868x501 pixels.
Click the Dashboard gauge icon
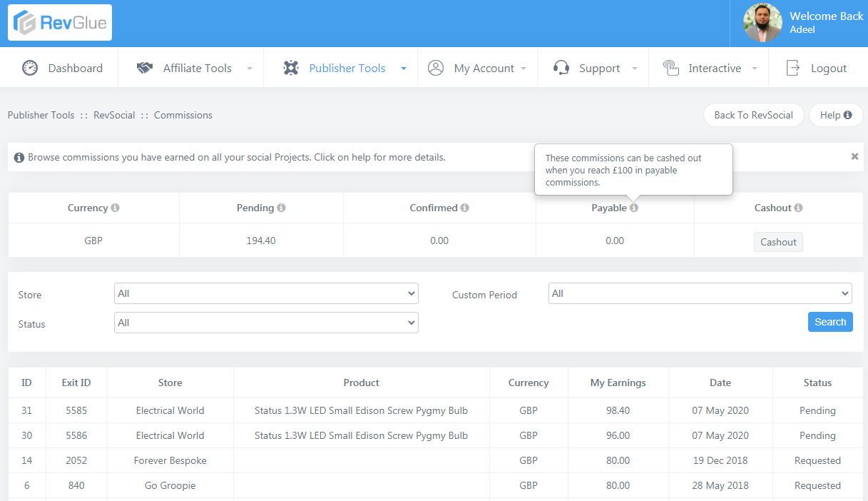(x=29, y=68)
